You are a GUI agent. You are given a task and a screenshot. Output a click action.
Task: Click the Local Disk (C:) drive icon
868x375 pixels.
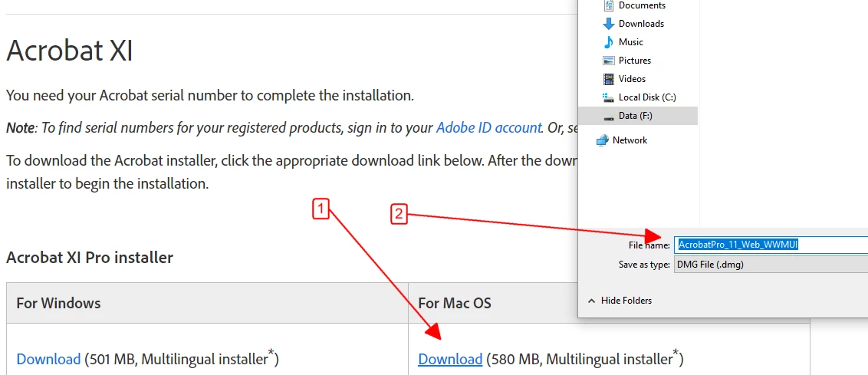point(609,97)
